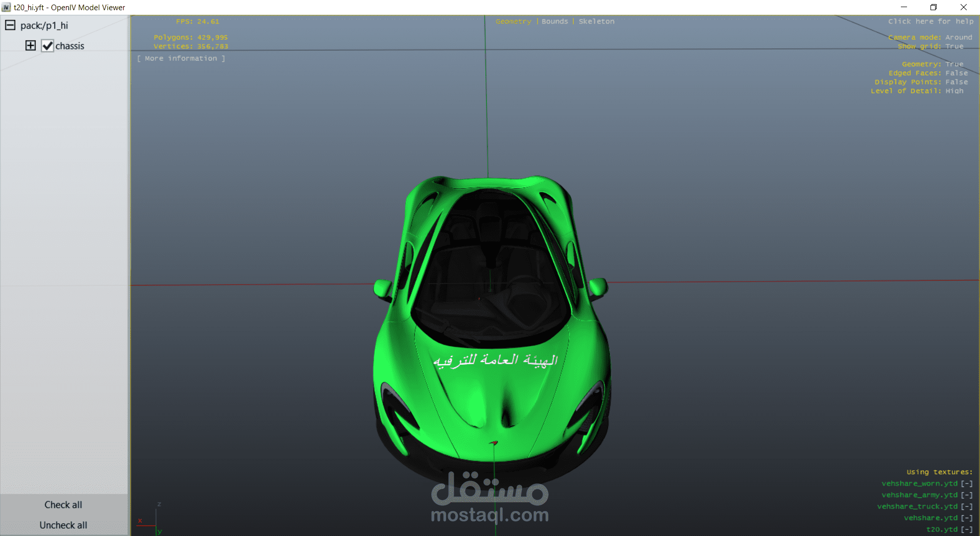Switch to the Geometry view tab
The height and width of the screenshot is (536, 980).
click(x=513, y=21)
